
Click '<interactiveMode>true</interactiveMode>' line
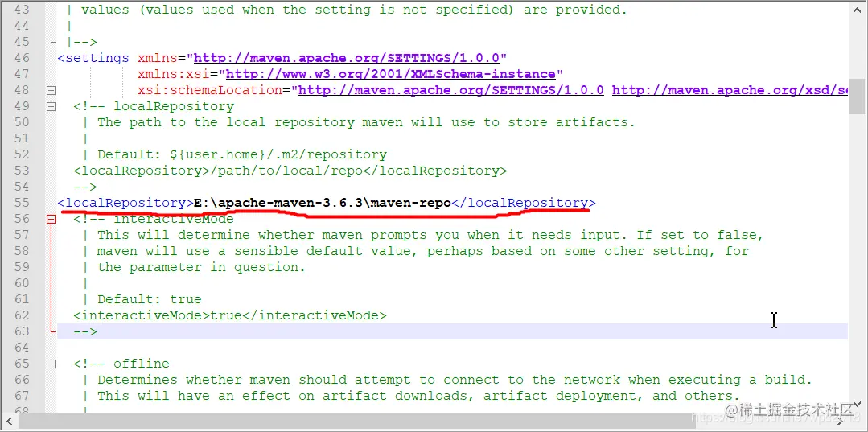click(230, 315)
